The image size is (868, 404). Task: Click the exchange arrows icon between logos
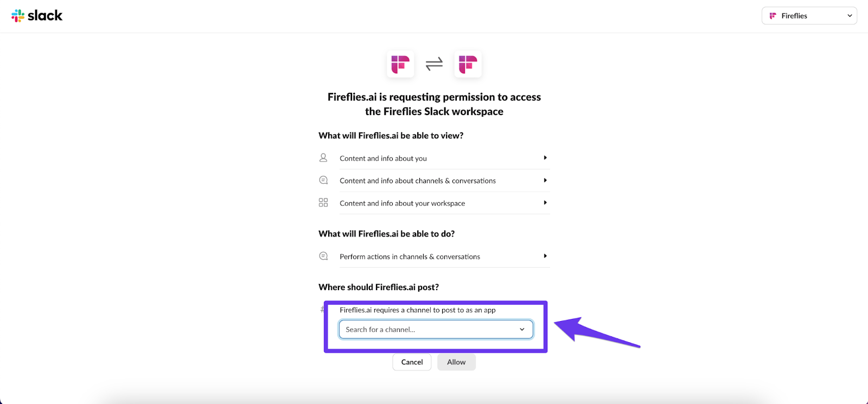pos(434,64)
